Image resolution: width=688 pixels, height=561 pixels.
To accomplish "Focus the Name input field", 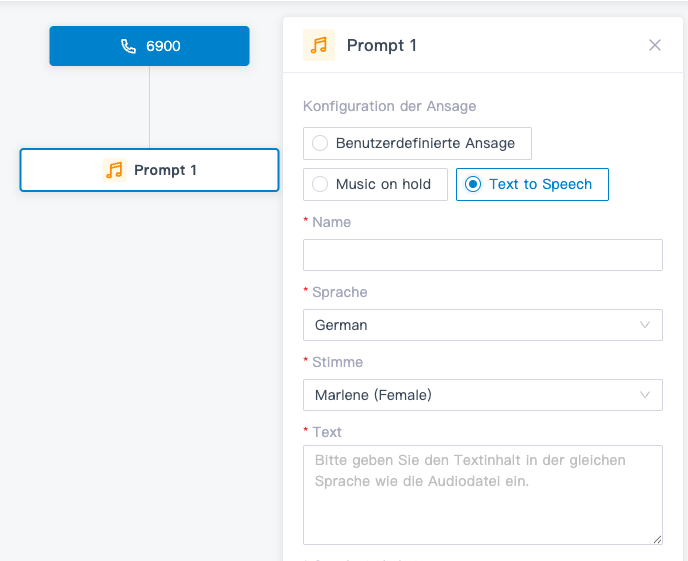I will pyautogui.click(x=482, y=255).
